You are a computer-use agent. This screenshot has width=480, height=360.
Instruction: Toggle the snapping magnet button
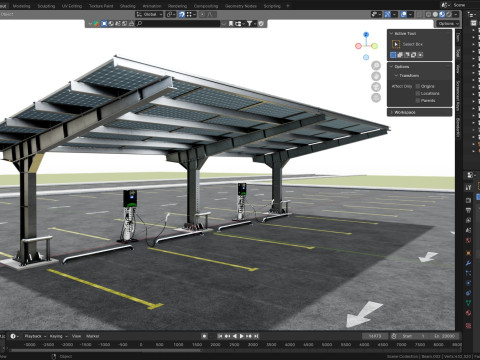coord(182,14)
